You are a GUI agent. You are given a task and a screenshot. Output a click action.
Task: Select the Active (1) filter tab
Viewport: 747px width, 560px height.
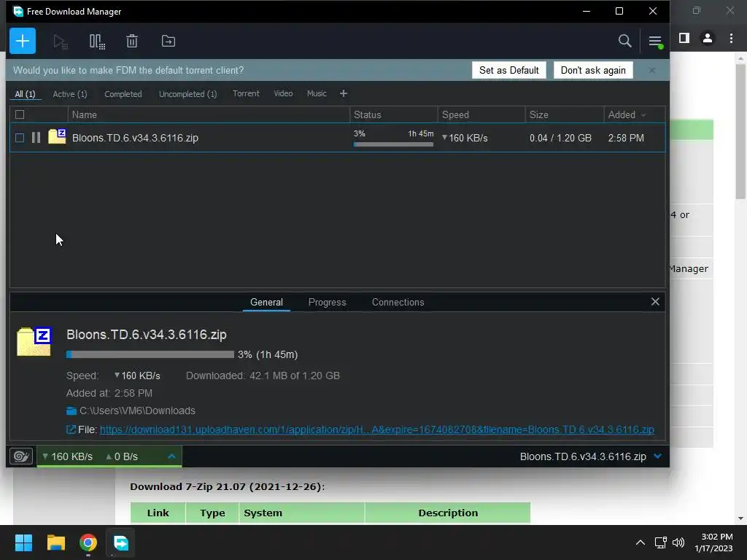pos(69,94)
